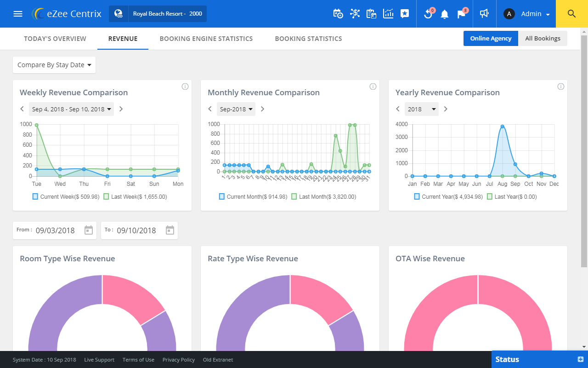Toggle Last Month legend in monthly chart

tap(323, 196)
